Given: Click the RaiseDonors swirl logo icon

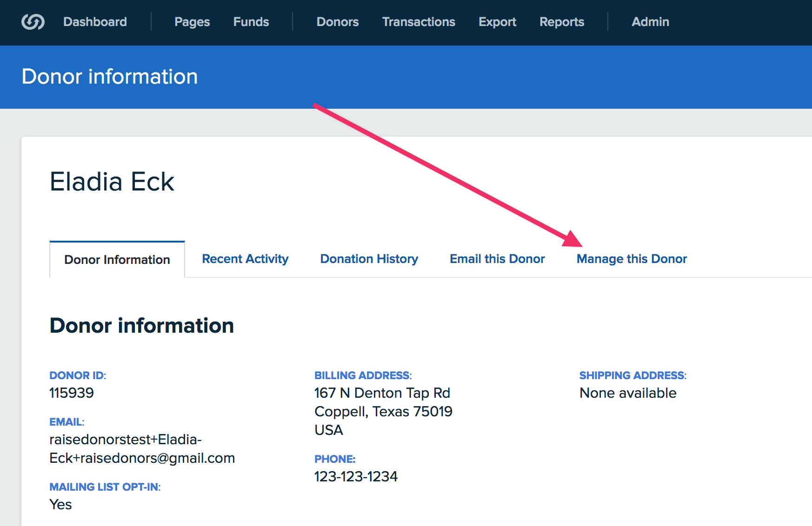Looking at the screenshot, I should point(33,22).
